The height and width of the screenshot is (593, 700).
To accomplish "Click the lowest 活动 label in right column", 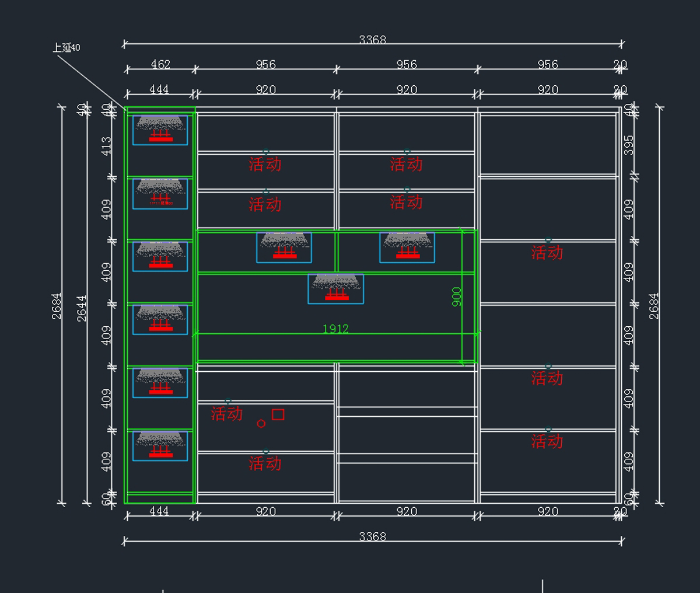I will pyautogui.click(x=547, y=441).
